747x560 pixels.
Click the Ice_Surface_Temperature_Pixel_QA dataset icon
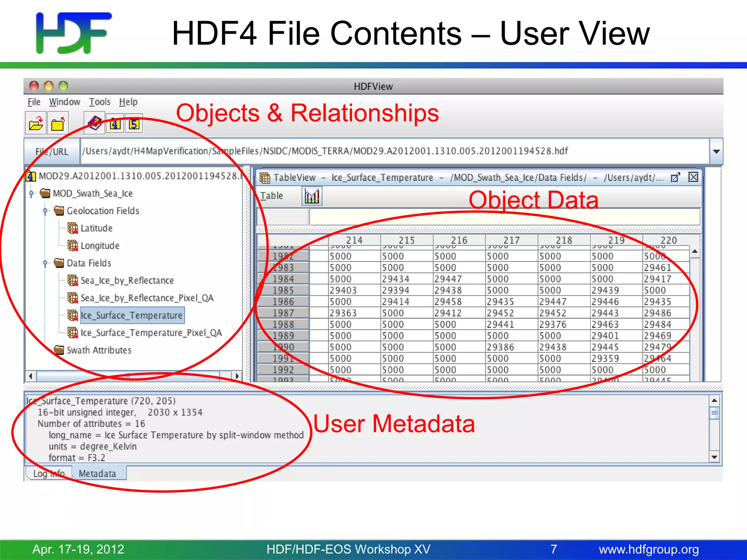[73, 332]
